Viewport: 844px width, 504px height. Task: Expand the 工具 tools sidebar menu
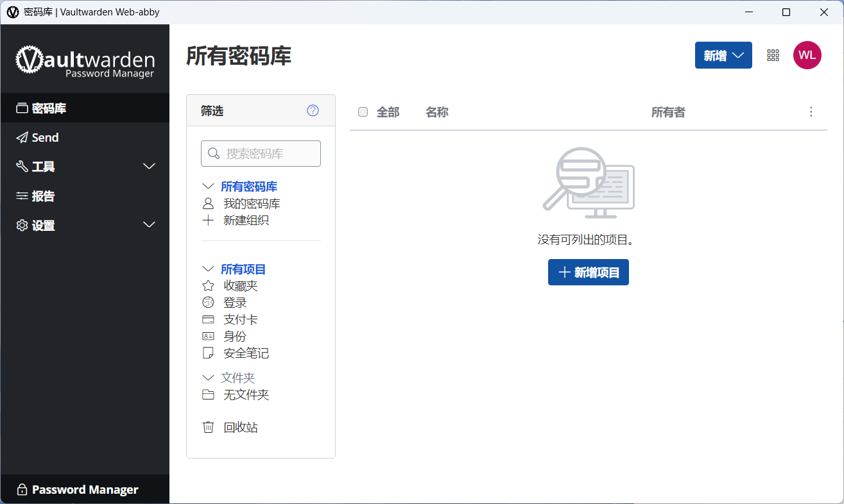click(85, 167)
